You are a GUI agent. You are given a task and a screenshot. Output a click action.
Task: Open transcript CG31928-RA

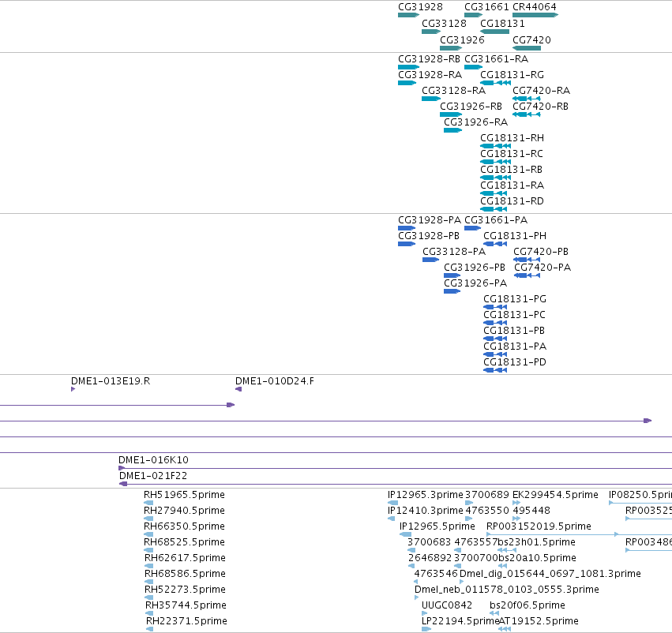click(x=407, y=83)
